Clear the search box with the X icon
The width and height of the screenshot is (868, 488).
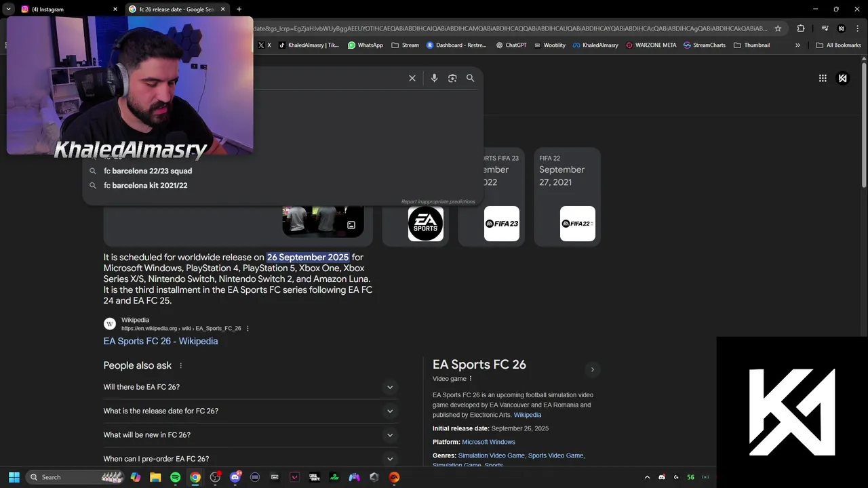point(412,78)
